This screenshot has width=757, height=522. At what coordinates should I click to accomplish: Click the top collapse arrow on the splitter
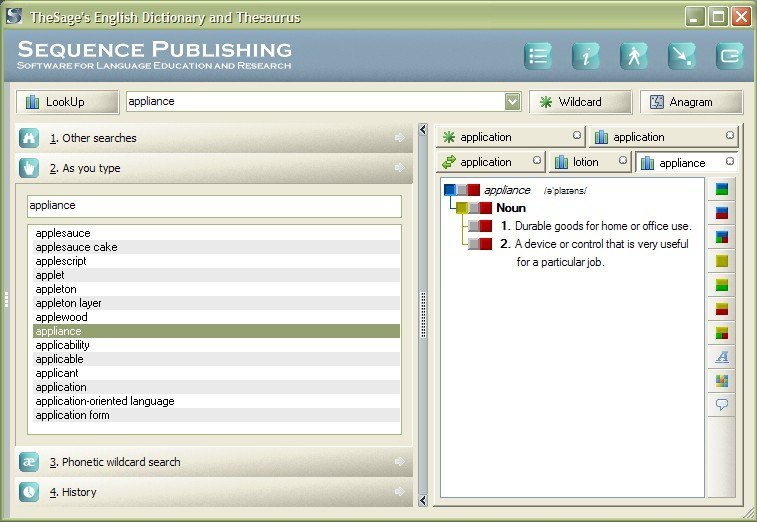423,129
